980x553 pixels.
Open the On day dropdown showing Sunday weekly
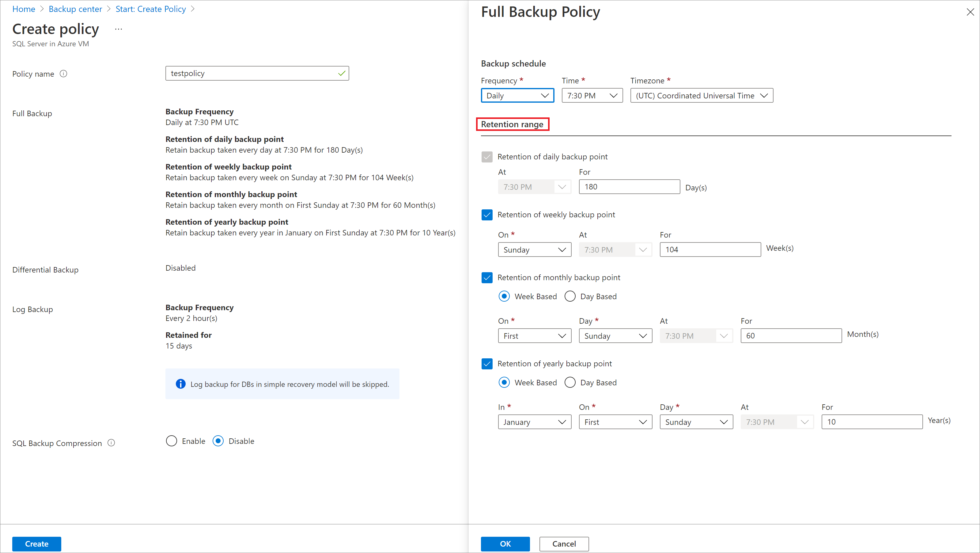533,249
